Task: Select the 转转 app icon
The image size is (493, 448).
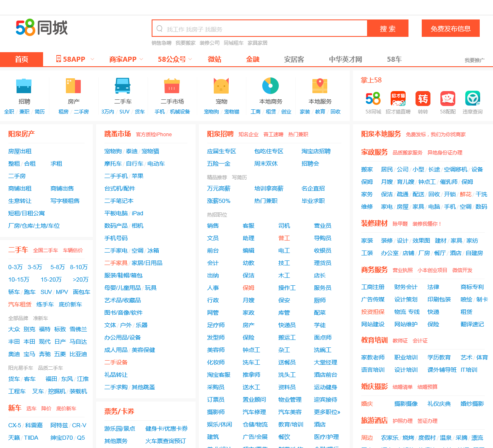Action: pos(423,99)
